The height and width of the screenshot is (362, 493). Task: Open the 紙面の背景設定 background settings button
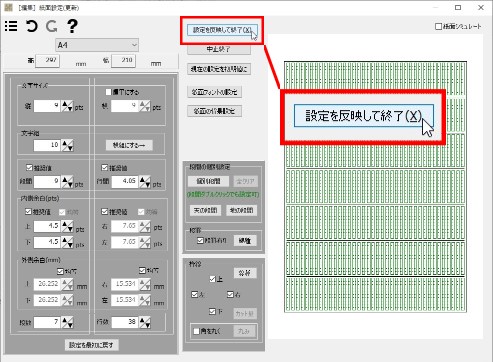tap(214, 111)
